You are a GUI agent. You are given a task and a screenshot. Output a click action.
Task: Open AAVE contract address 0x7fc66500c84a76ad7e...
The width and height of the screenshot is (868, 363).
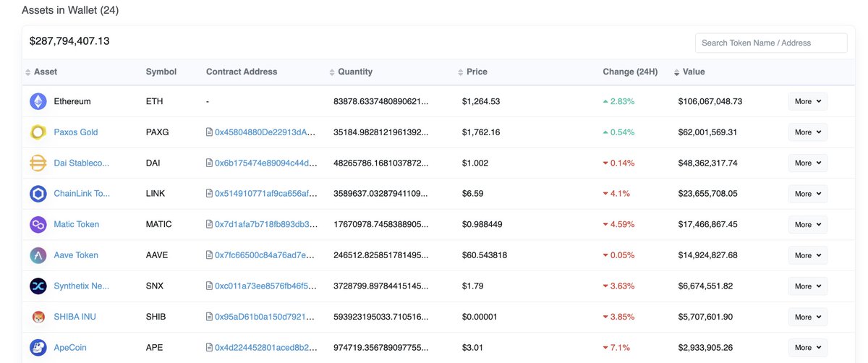(266, 255)
